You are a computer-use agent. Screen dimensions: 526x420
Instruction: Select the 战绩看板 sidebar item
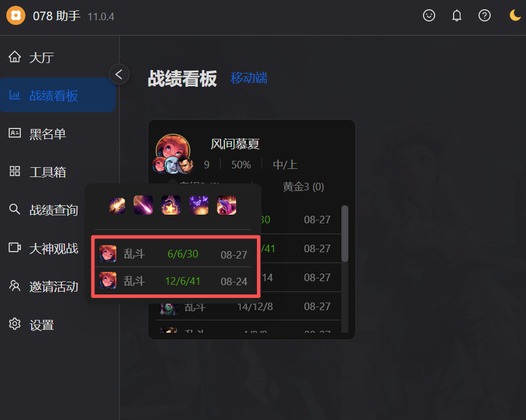point(58,95)
